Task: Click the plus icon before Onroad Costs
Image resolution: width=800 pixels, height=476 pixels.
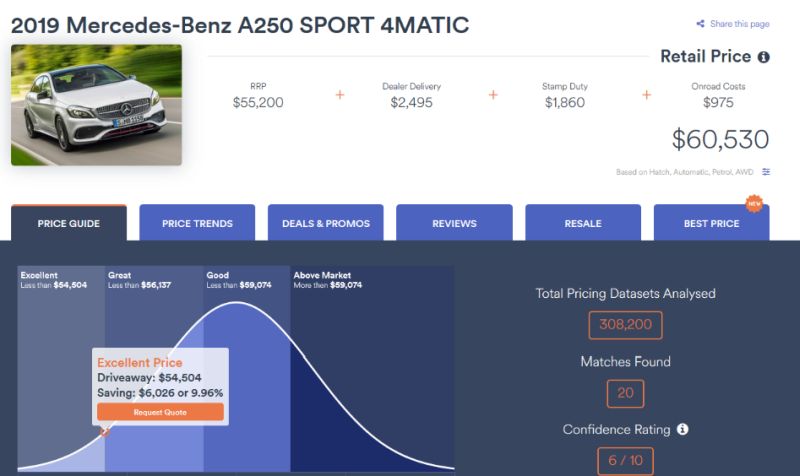Action: (x=646, y=94)
